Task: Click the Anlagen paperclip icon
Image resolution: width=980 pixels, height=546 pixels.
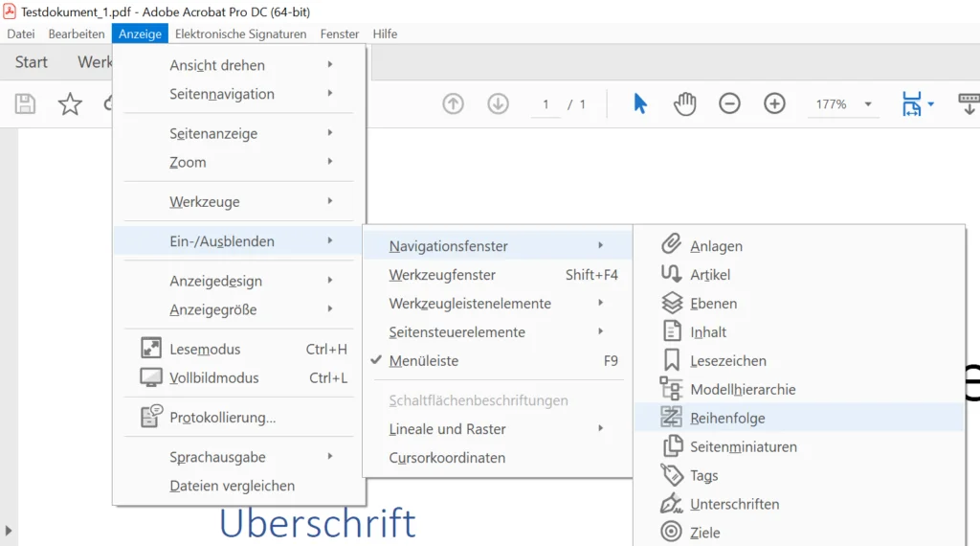Action: pos(672,245)
